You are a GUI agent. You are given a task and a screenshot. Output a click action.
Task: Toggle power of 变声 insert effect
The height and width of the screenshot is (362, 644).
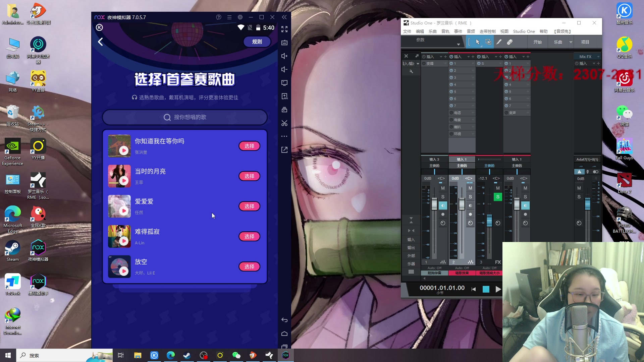(506, 113)
